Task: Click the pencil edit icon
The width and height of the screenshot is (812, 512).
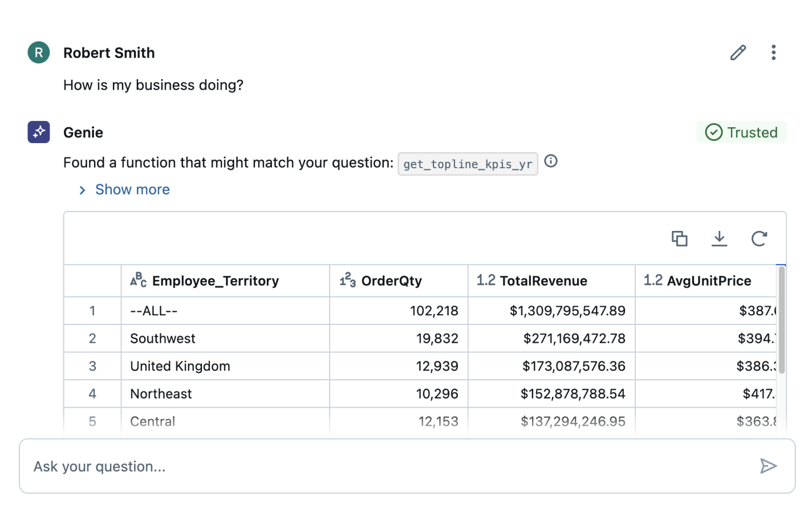Action: coord(738,52)
